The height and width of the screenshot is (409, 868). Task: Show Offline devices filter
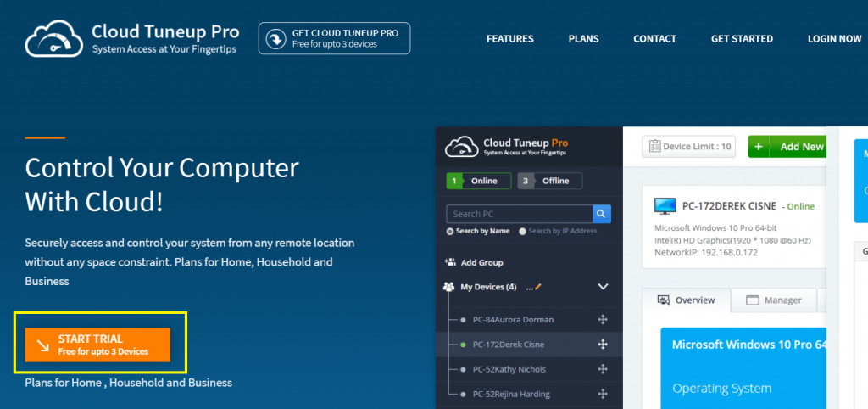point(550,181)
